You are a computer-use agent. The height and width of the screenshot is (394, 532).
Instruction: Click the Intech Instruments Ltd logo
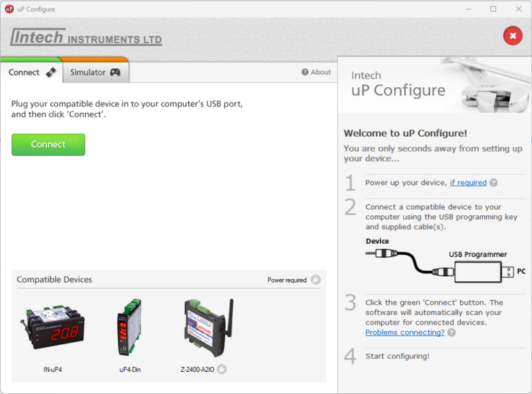pos(86,37)
